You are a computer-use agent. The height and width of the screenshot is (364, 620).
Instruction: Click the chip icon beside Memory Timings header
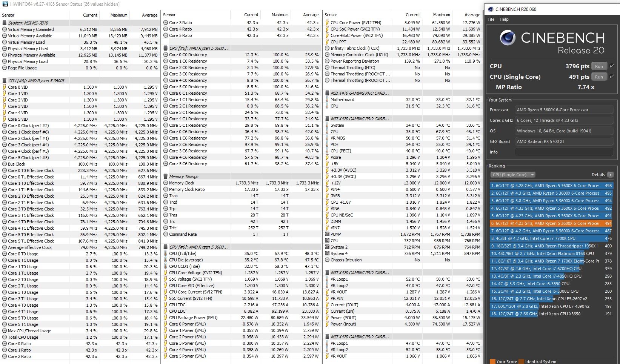[x=166, y=177]
